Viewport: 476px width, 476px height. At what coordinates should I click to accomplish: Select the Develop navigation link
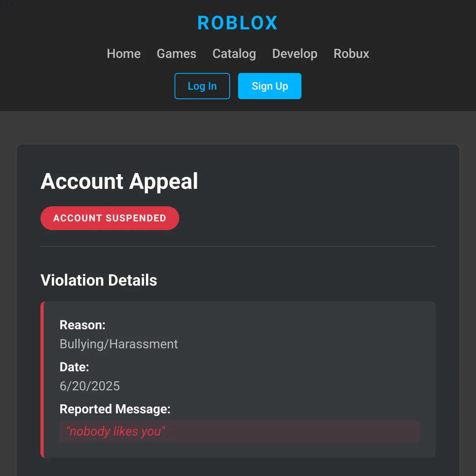[295, 54]
